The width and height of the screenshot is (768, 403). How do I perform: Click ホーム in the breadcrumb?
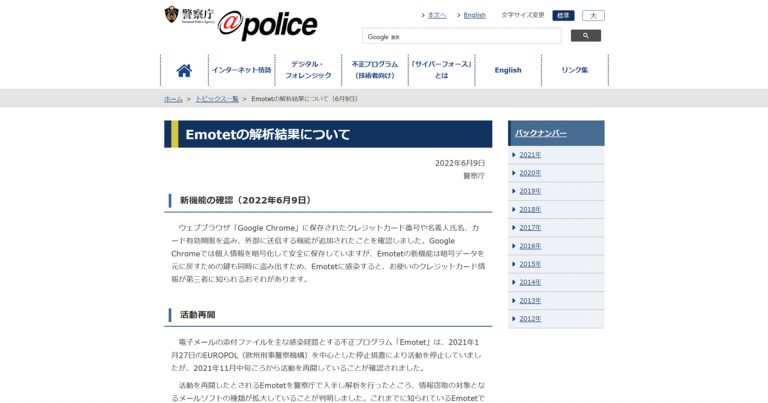tap(173, 99)
